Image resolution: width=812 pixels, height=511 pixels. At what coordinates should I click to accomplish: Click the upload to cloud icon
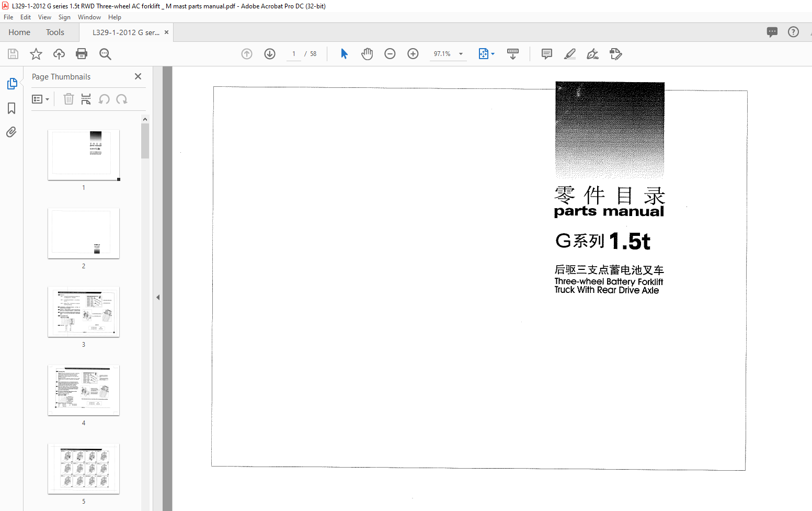pos(59,54)
